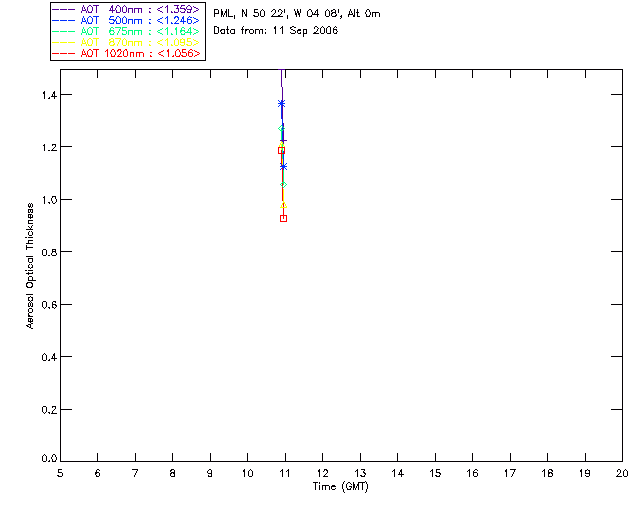
Task: Click the y-axis tick label '0.0'
Action: pos(49,459)
